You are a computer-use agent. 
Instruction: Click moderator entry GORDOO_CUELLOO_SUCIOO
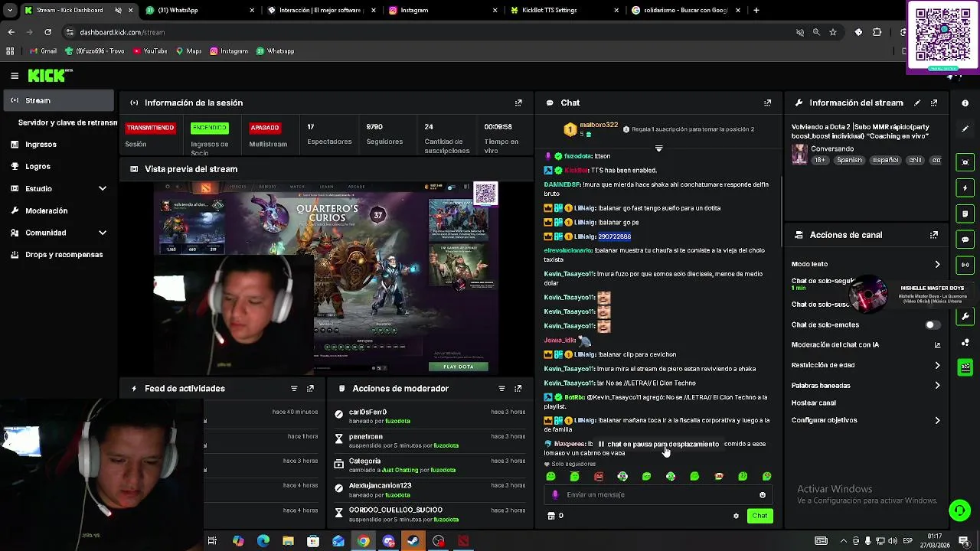[x=429, y=514]
